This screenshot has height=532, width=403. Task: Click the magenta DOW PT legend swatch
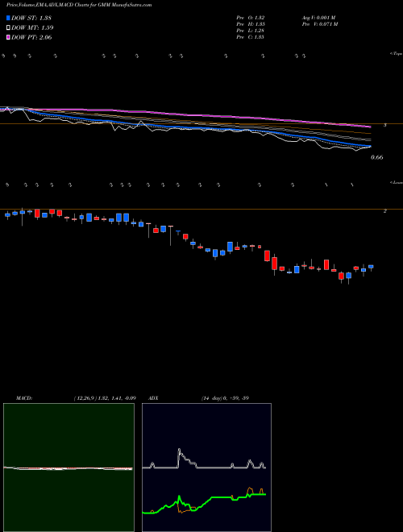[8, 37]
